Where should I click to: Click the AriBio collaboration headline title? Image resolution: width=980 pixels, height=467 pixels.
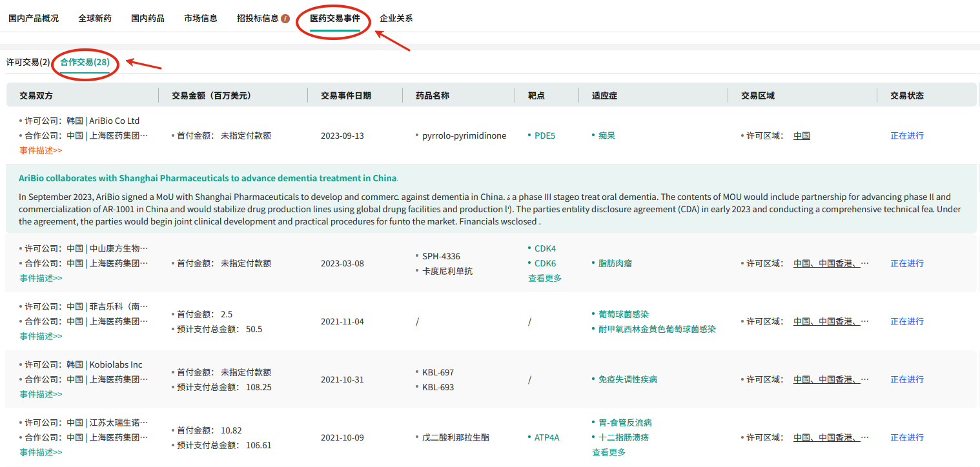coord(207,178)
